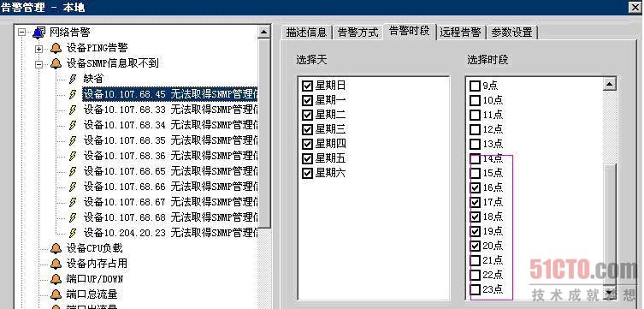Uncheck the 星期日 checkbox
Screen dimensions: 644x309
pyautogui.click(x=307, y=86)
